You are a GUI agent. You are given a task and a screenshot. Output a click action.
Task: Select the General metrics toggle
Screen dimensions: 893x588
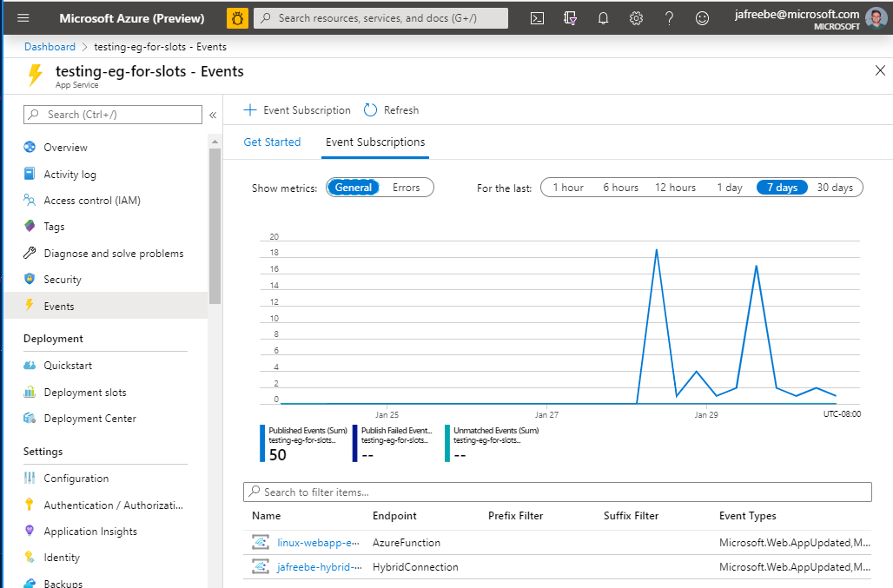point(354,188)
